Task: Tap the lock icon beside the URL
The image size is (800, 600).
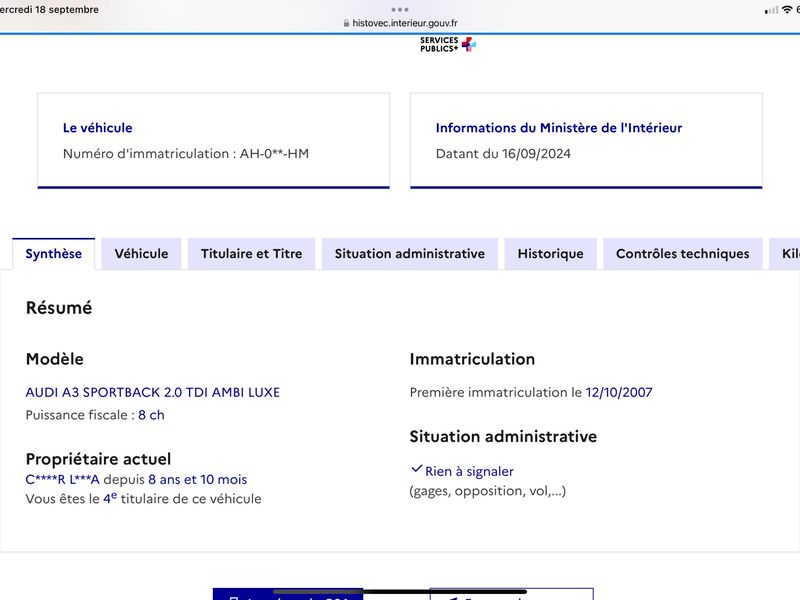Action: pyautogui.click(x=346, y=23)
